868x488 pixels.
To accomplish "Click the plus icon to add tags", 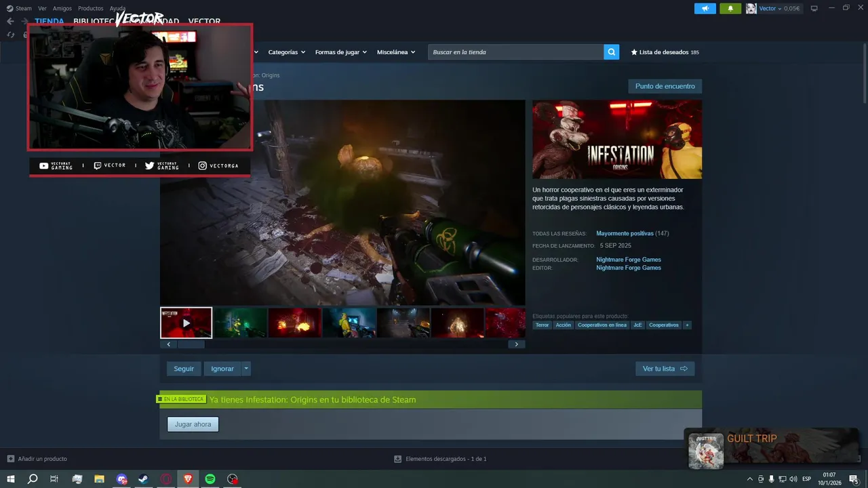I will (x=687, y=325).
